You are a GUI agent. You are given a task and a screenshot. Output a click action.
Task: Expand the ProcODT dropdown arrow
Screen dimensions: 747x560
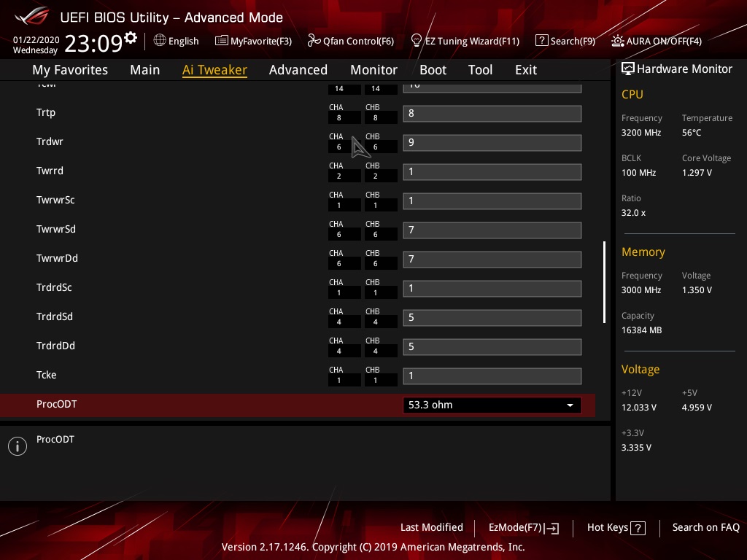tap(570, 405)
